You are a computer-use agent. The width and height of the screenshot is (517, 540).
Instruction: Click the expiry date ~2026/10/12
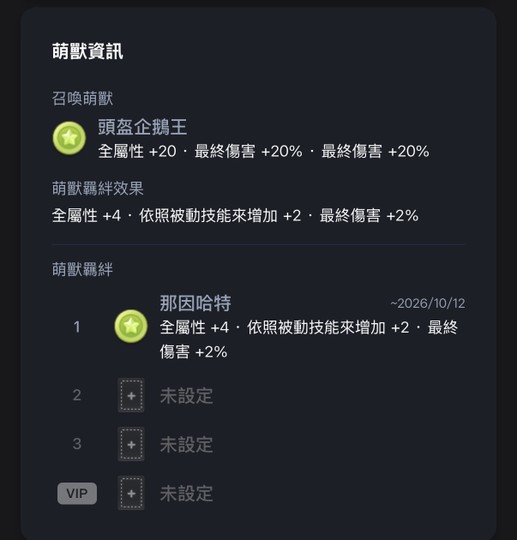[x=427, y=303]
